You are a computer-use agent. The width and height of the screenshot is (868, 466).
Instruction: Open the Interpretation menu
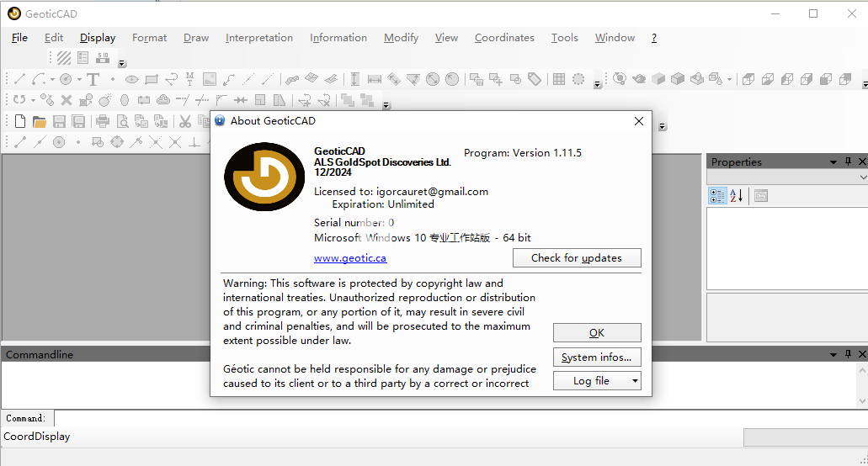pos(259,38)
